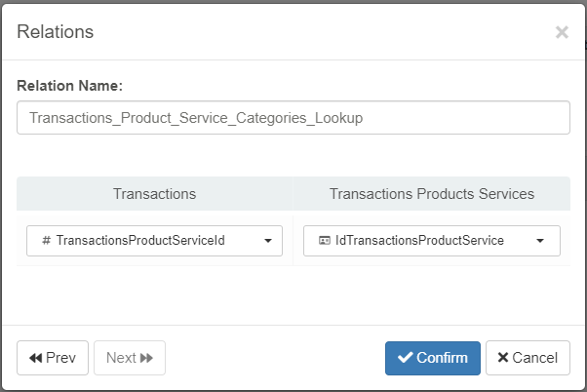Click the caret arrow on IdTransactionsProductService selector
Screen dimensions: 587x392
tap(540, 241)
